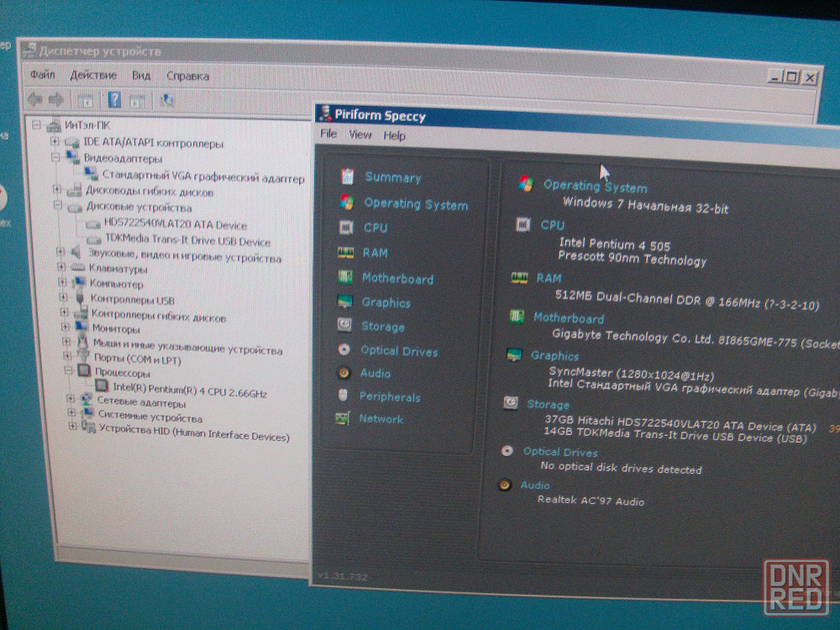Collapse Дисковые устройства node
This screenshot has height=630, width=840.
(57, 205)
